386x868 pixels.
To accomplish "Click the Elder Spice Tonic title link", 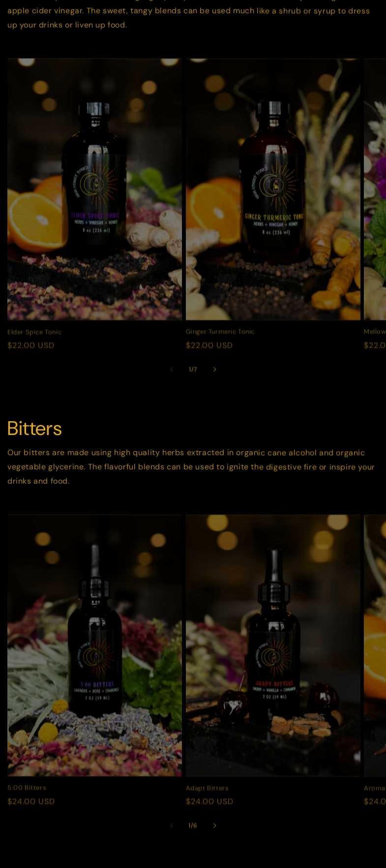I will [34, 332].
